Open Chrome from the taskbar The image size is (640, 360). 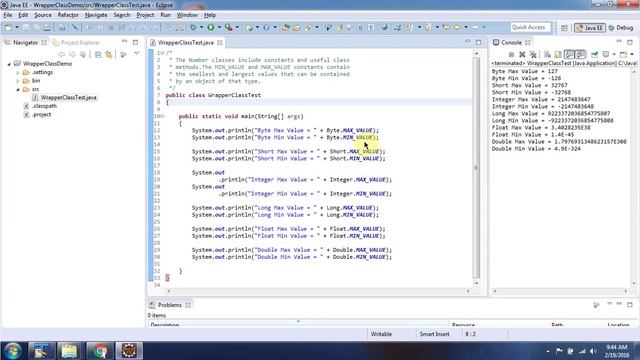coord(99,351)
